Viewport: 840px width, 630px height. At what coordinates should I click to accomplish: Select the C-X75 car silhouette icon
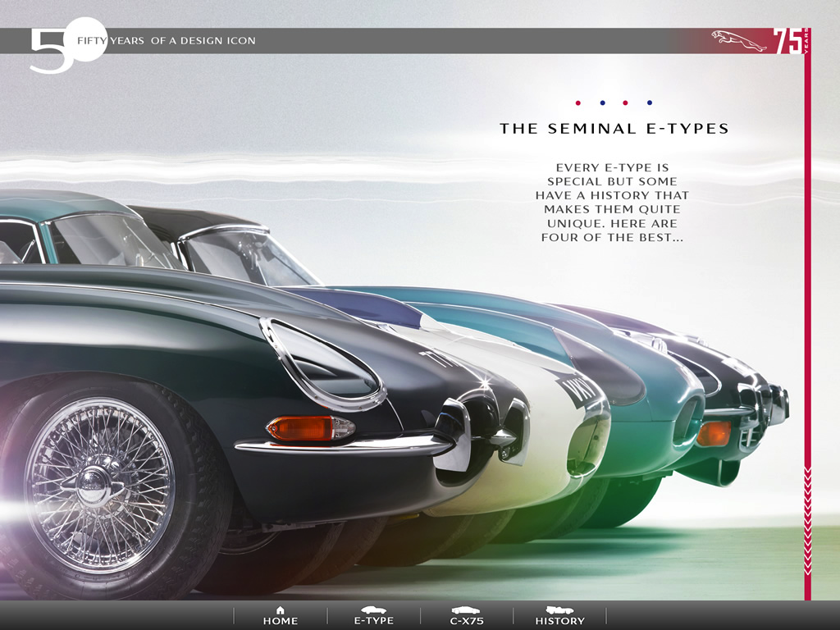point(467,610)
